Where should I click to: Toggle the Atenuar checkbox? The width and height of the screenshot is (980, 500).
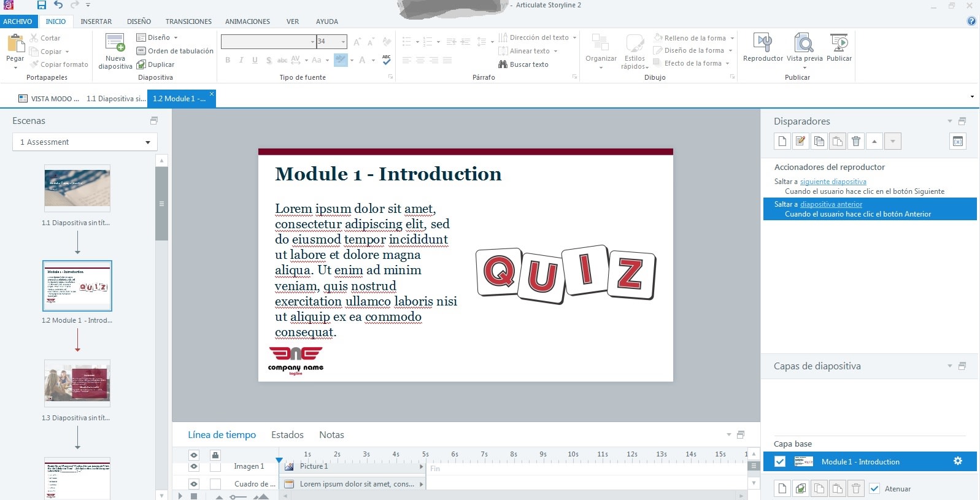pos(874,488)
